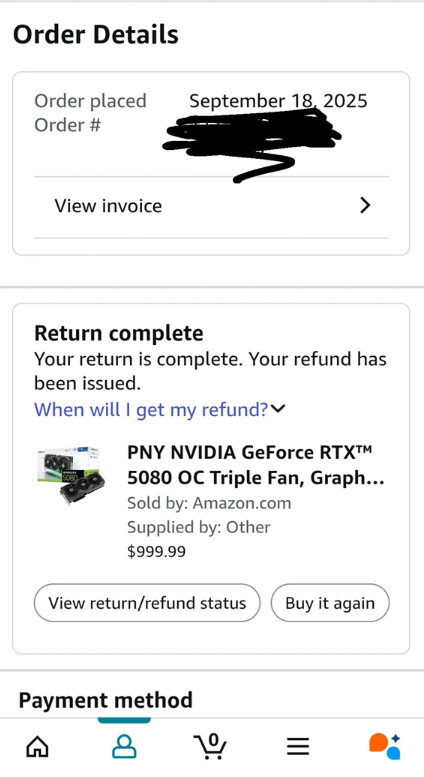Viewport: 424px width, 777px height.
Task: Select the Payment method section heading
Action: [x=106, y=700]
